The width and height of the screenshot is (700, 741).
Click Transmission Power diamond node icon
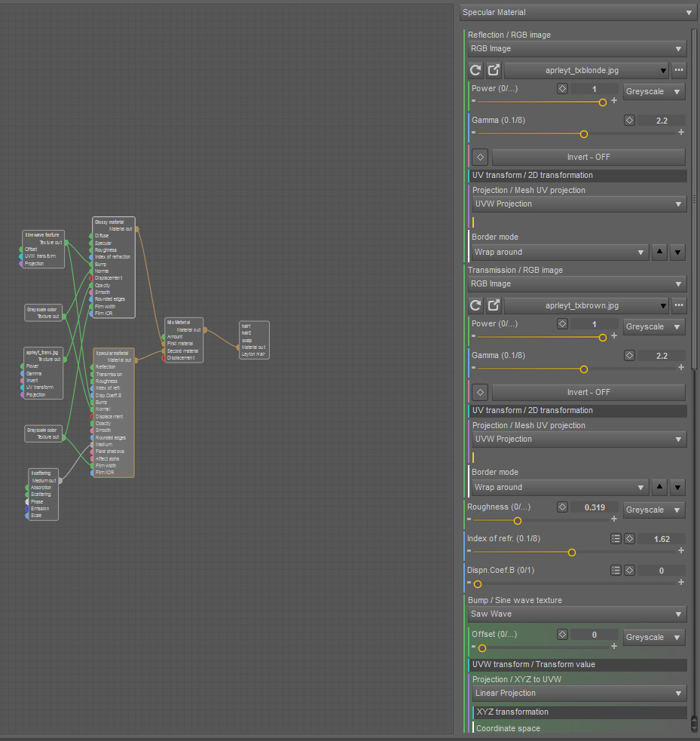click(x=562, y=324)
